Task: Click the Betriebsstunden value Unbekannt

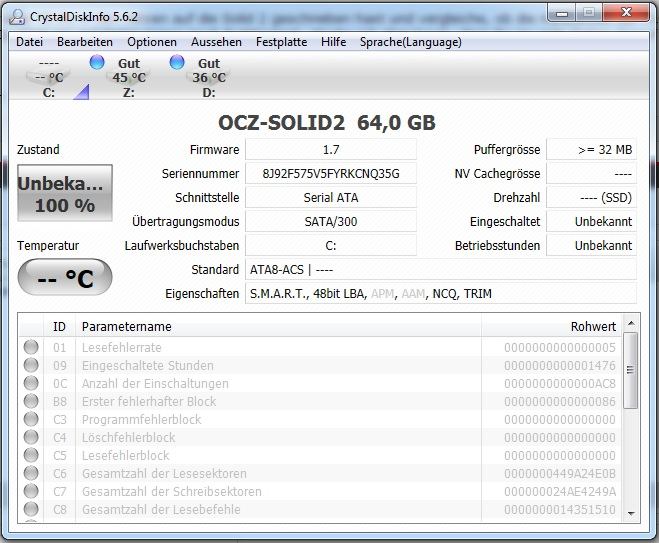Action: [x=591, y=245]
